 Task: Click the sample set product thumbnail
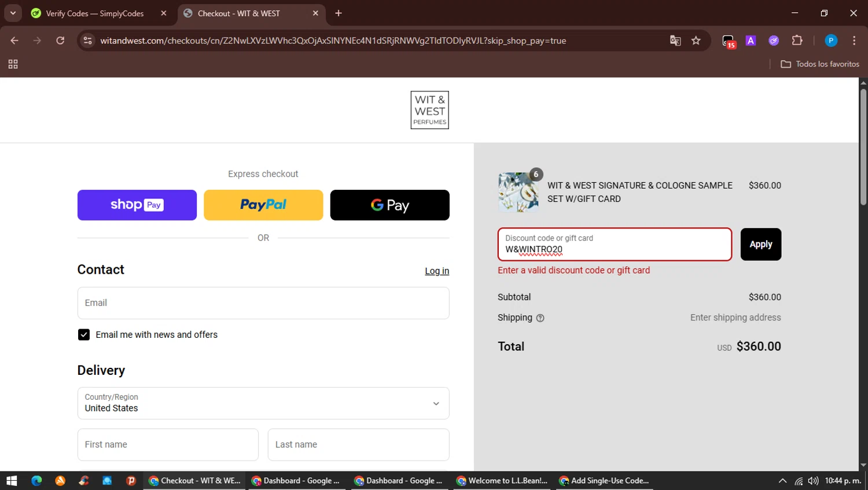tap(518, 192)
